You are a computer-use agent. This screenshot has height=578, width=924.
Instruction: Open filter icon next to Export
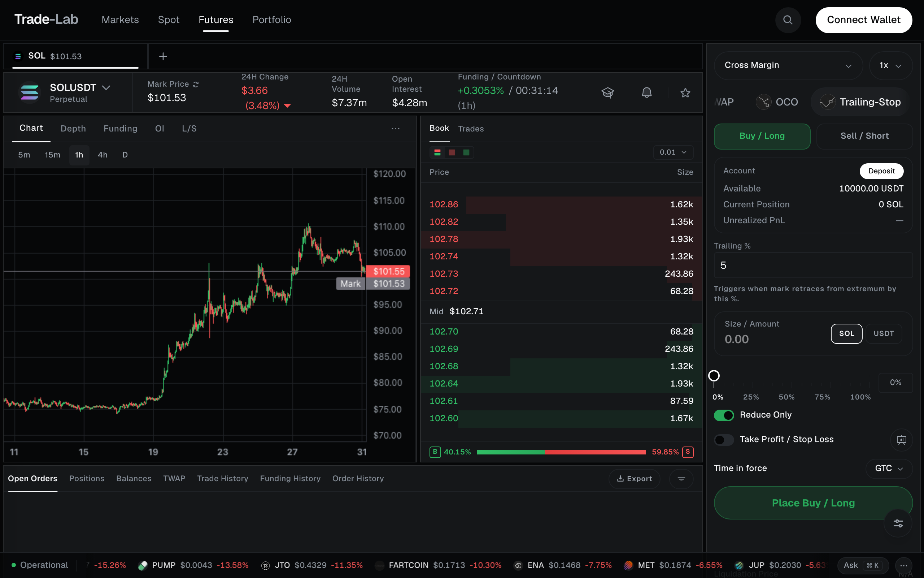pos(681,479)
